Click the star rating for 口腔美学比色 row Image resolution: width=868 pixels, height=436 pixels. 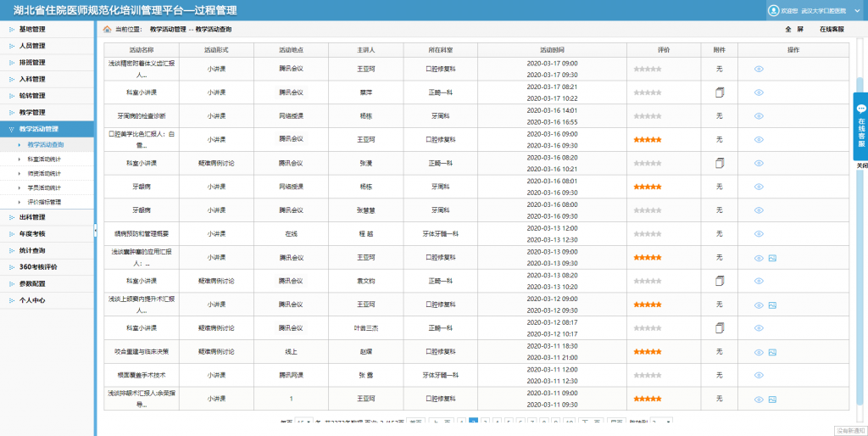click(x=647, y=139)
